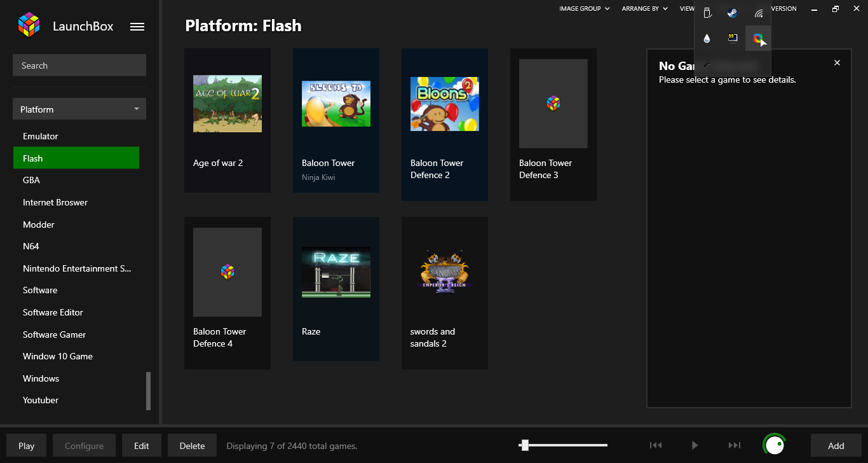
Task: Click the water drop tray icon
Action: pos(707,38)
